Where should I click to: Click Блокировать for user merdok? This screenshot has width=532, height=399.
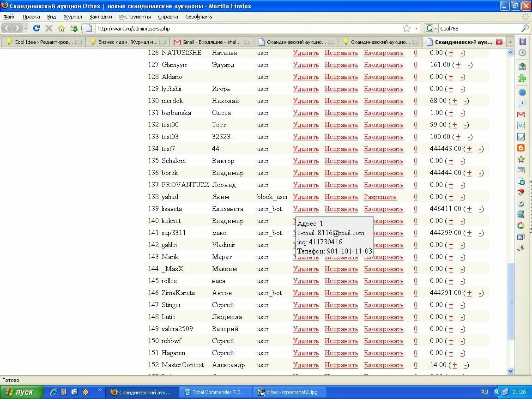click(x=383, y=101)
